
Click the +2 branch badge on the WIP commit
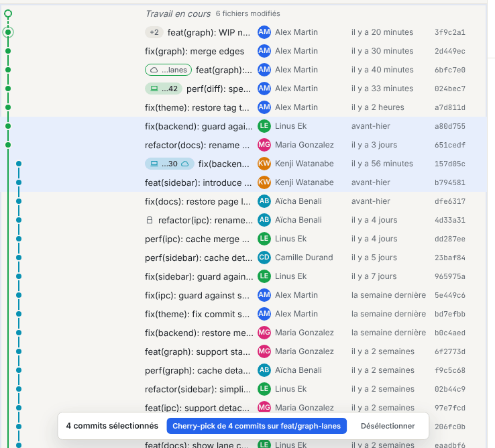pos(154,32)
